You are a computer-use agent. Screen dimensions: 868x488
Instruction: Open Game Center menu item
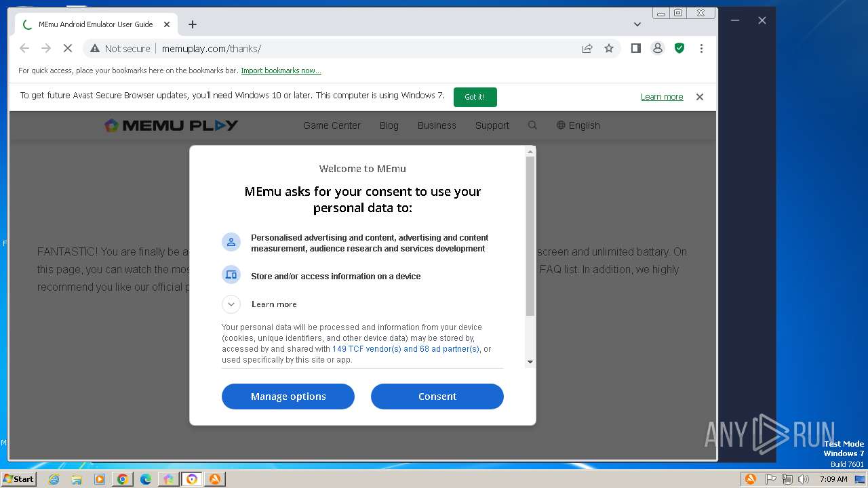tap(332, 125)
